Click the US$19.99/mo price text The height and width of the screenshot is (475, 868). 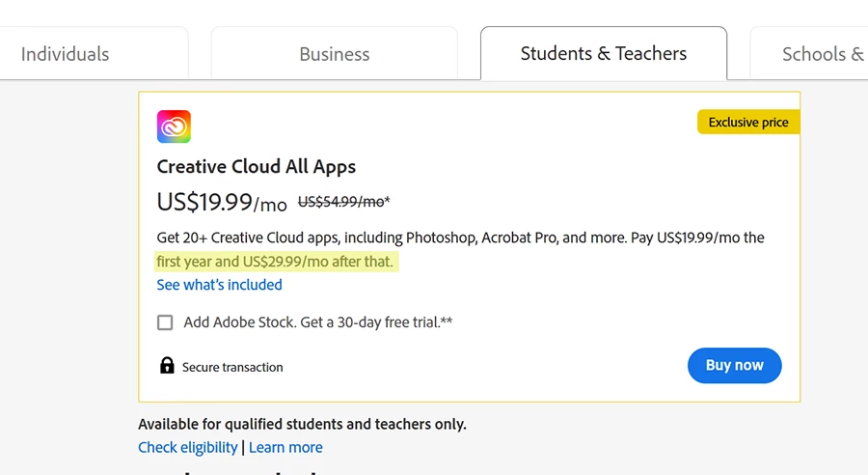[222, 202]
